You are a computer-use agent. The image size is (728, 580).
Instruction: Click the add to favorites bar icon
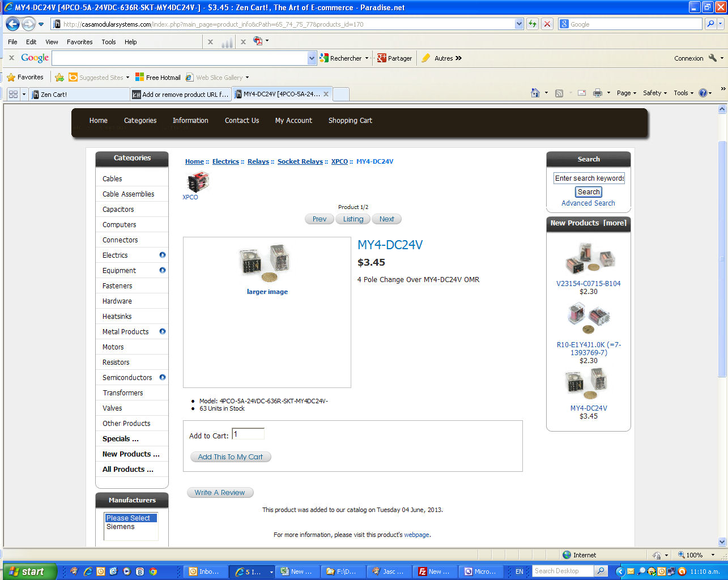click(x=59, y=77)
